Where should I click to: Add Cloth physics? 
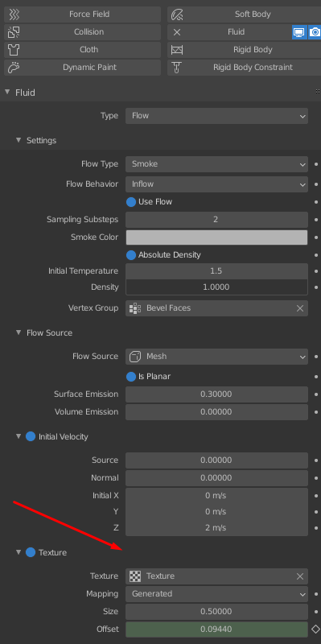tap(83, 50)
